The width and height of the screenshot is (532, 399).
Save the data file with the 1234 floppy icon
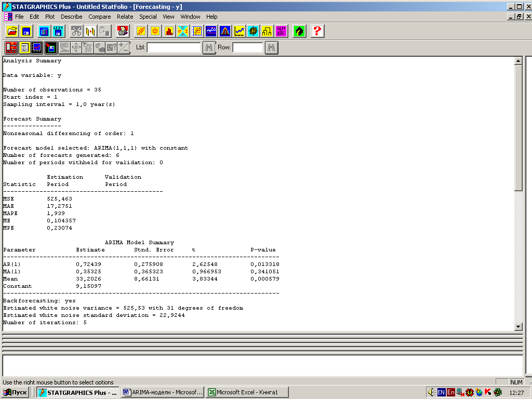tap(58, 31)
